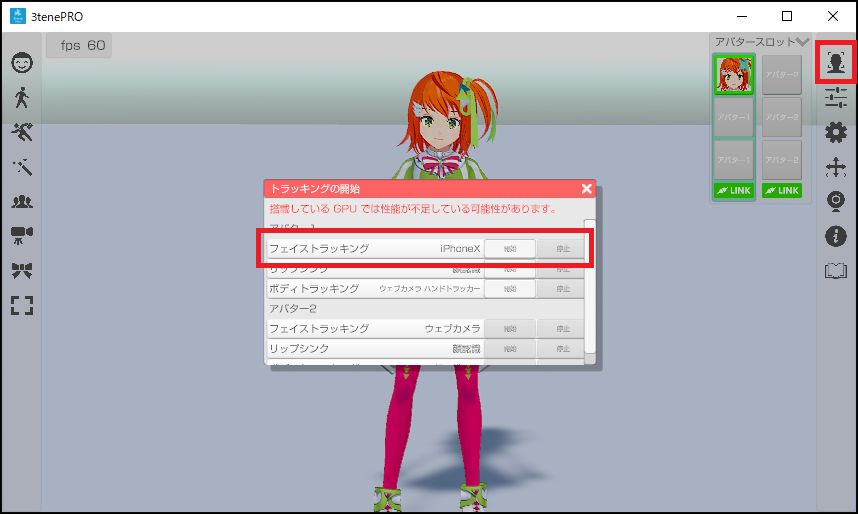The width and height of the screenshot is (858, 514).
Task: Minimize the 3tenePRO window
Action: (x=742, y=16)
